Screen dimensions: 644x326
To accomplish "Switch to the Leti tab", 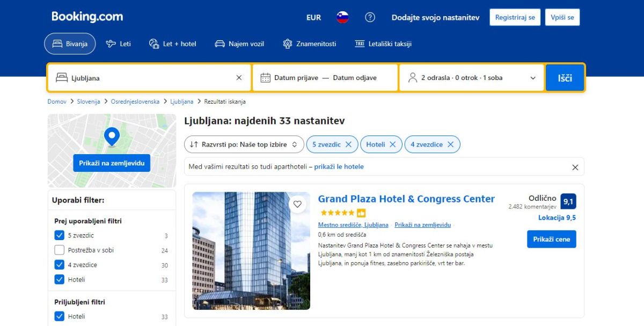I will pos(119,44).
